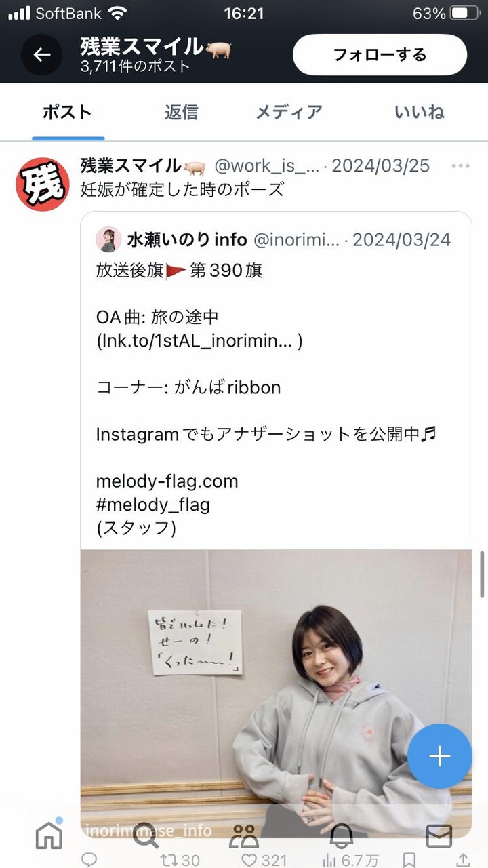Compose a new post with plus button
This screenshot has height=868, width=488.
click(x=439, y=756)
